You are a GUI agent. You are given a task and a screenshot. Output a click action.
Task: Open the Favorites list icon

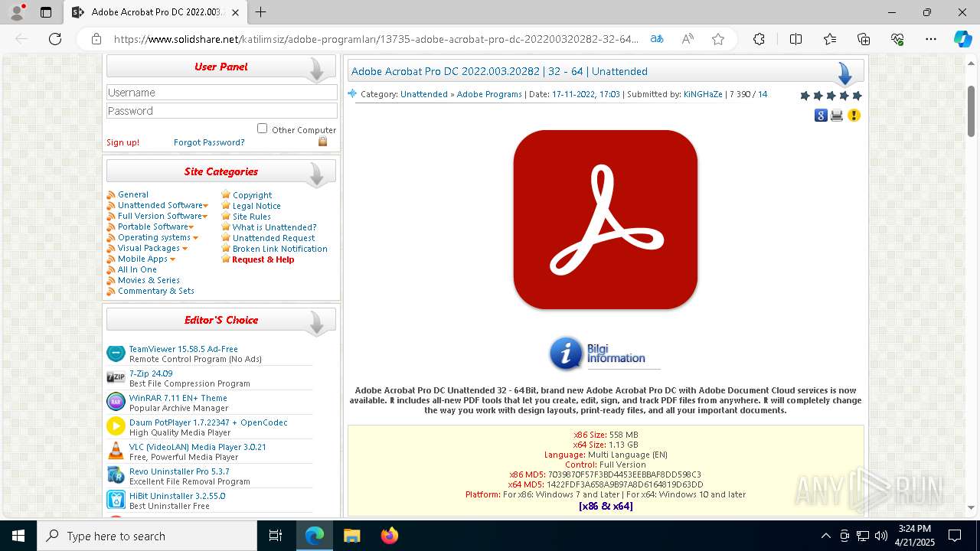click(x=830, y=39)
